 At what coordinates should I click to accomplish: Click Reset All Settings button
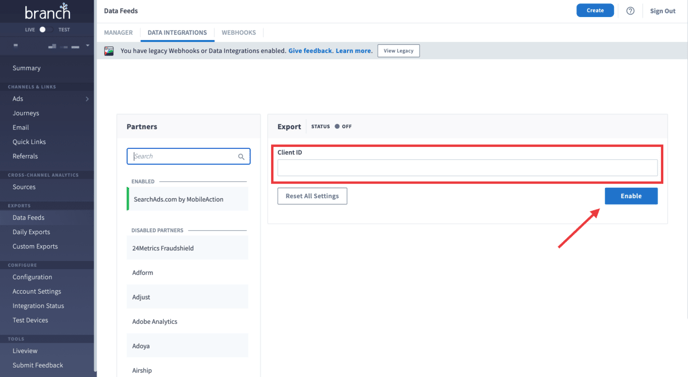click(x=312, y=196)
